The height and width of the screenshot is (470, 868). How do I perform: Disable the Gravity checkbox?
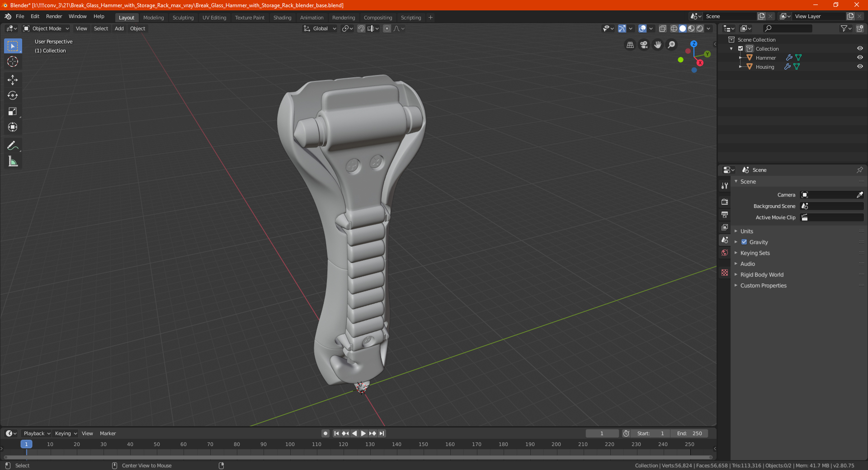[x=744, y=242]
